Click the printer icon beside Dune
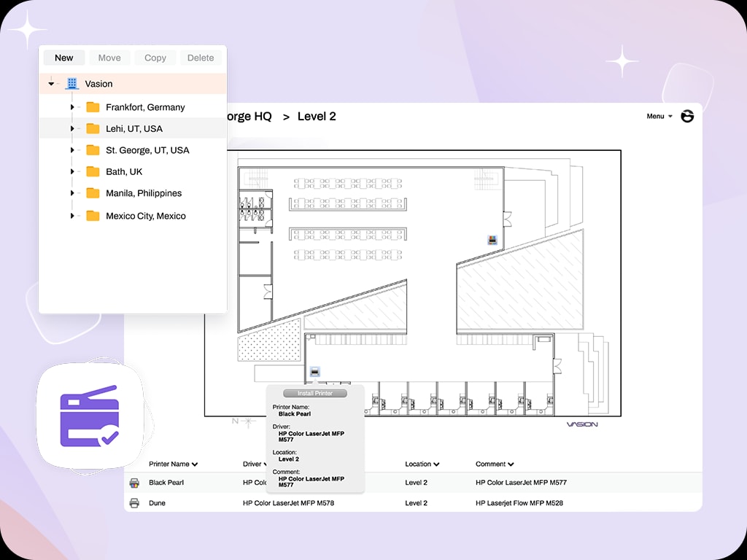 134,503
